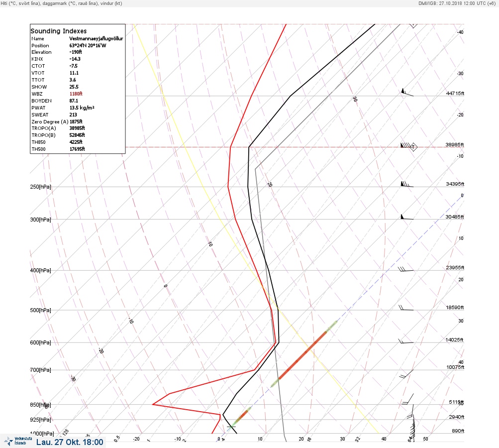Click the VTOT value 11.1
499x448 pixels.
click(74, 73)
